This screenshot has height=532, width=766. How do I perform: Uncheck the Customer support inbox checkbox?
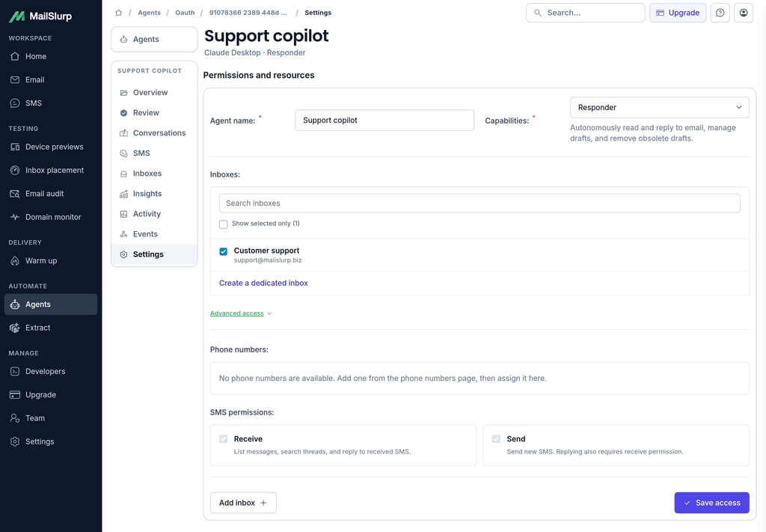(223, 251)
